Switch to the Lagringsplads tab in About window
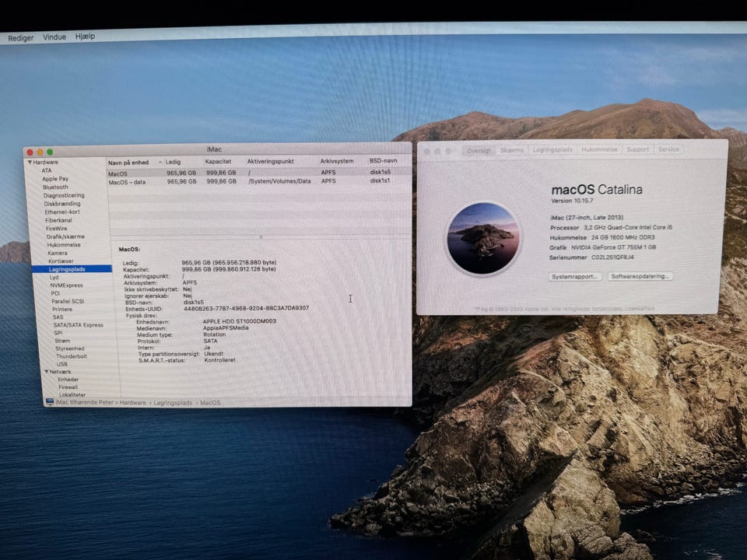Screen dimensions: 747x560 (x=552, y=149)
